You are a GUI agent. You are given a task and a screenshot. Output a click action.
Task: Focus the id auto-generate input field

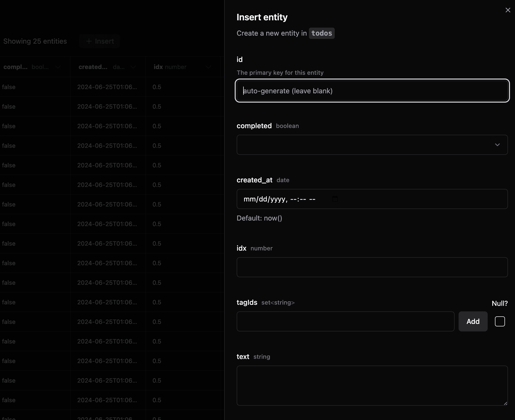tap(372, 91)
